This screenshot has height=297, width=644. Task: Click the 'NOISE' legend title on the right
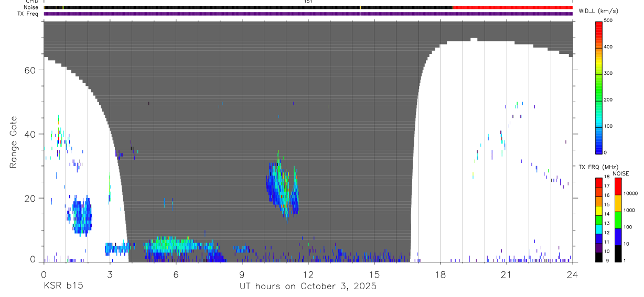[620, 173]
